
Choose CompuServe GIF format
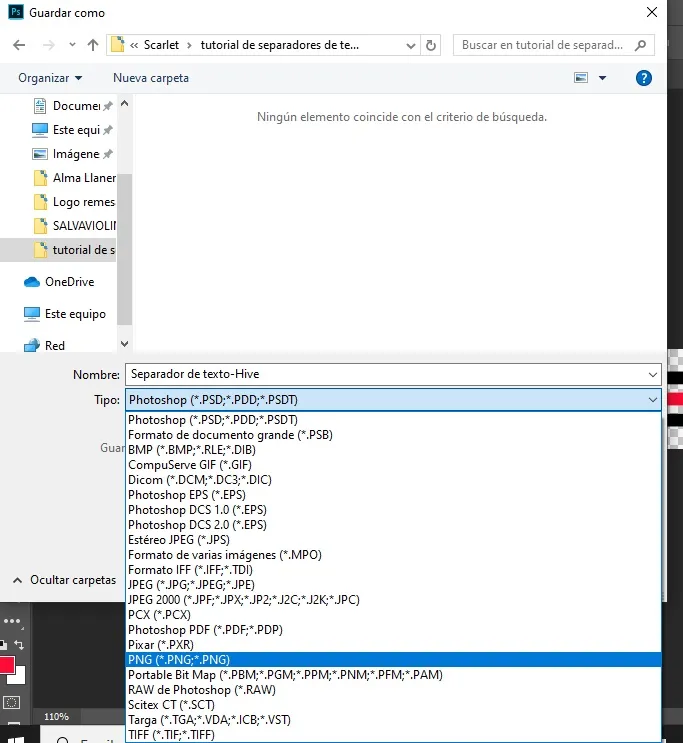click(x=393, y=465)
